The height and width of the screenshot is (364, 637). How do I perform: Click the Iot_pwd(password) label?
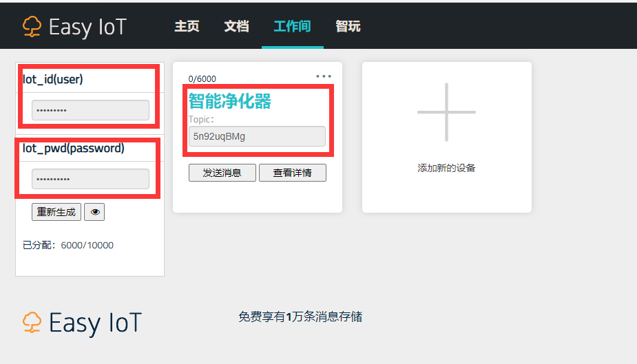tap(74, 148)
